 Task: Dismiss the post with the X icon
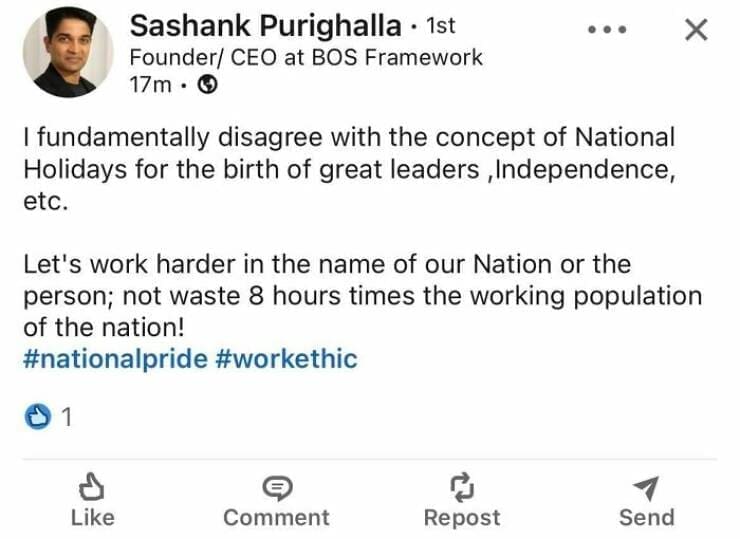coord(695,30)
